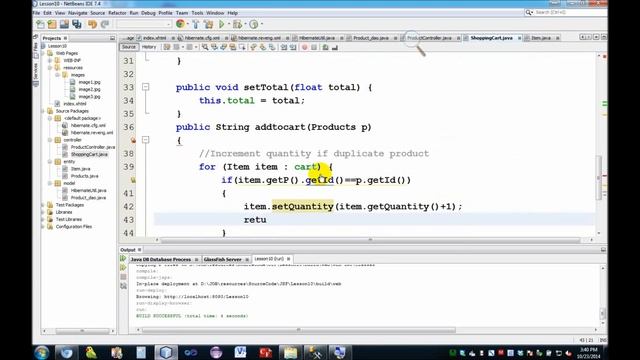This screenshot has width=640, height=360.
Task: Open the Navigate menu
Action: tap(78, 13)
